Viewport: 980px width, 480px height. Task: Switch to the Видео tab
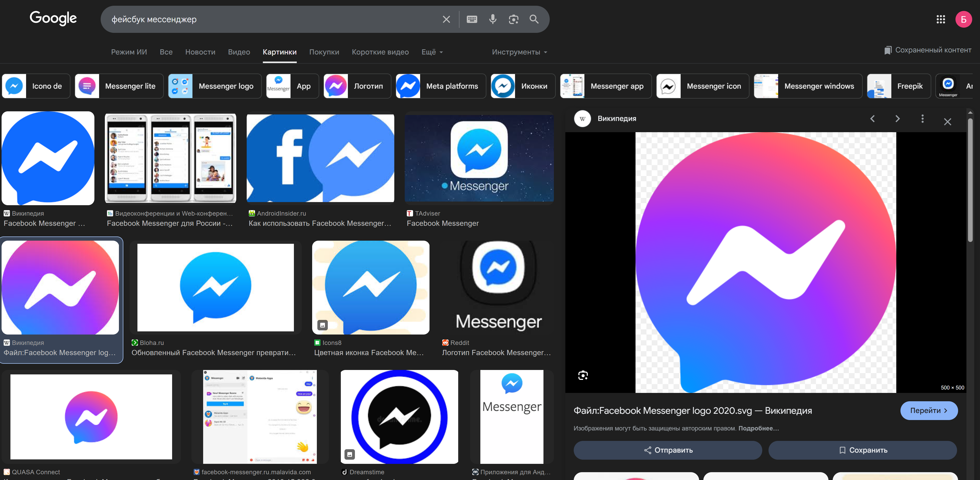[x=239, y=52]
